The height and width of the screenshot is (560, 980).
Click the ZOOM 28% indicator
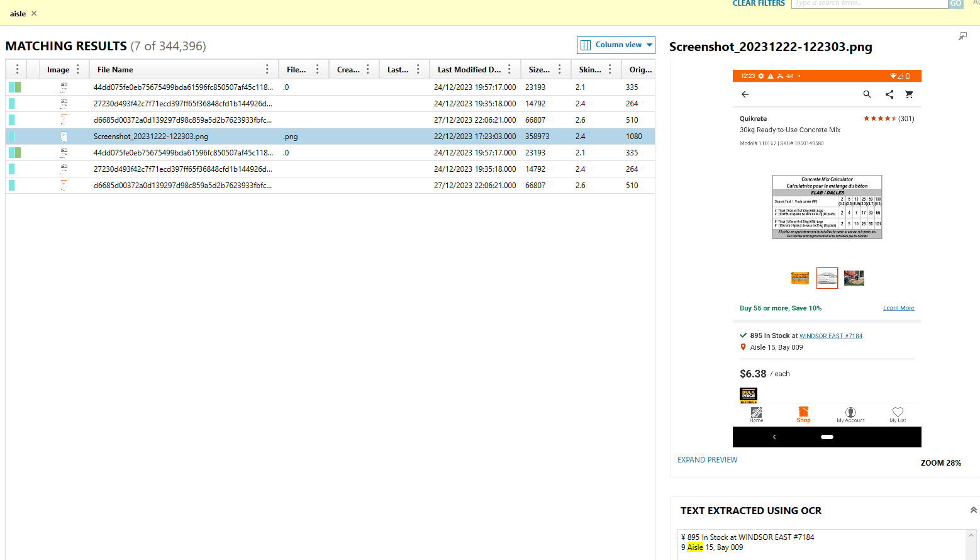pyautogui.click(x=940, y=463)
